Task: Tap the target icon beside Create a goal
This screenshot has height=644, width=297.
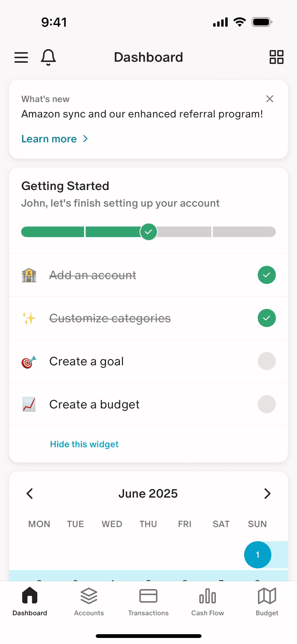Action: point(29,362)
